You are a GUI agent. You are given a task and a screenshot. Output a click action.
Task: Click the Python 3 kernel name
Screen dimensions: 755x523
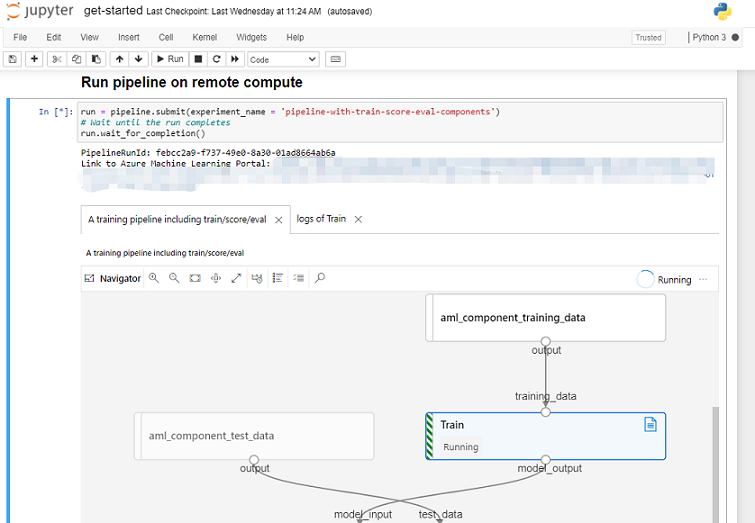click(709, 38)
